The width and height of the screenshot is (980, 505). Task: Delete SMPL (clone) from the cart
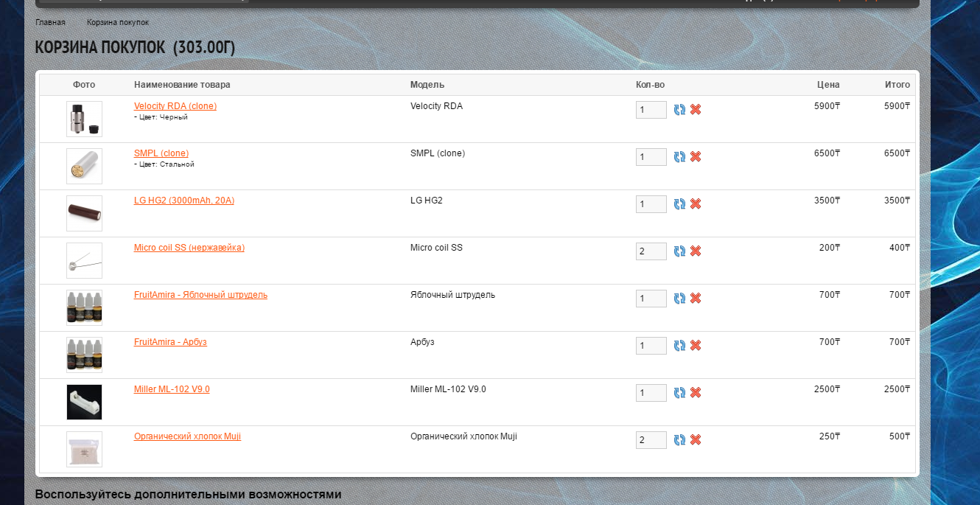pos(696,156)
